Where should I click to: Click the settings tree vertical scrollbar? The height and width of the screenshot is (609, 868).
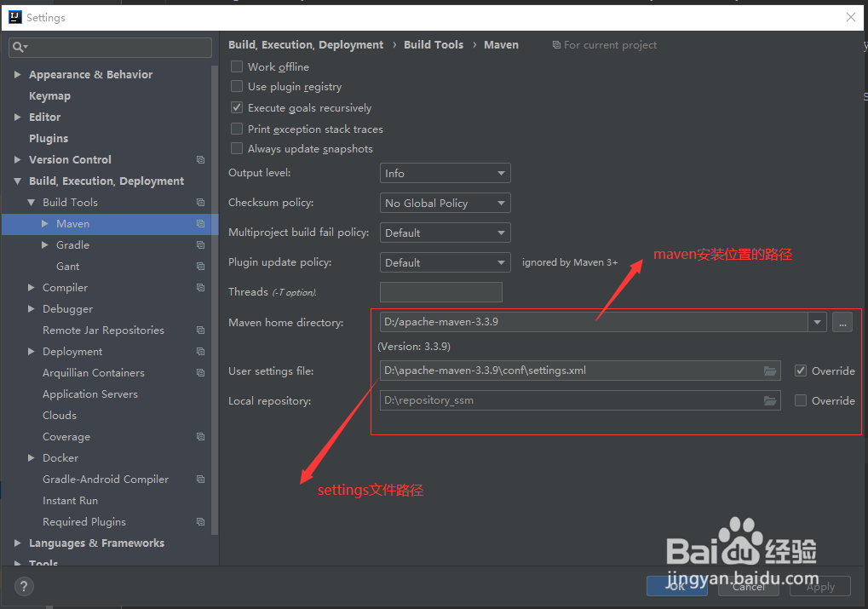pyautogui.click(x=215, y=301)
